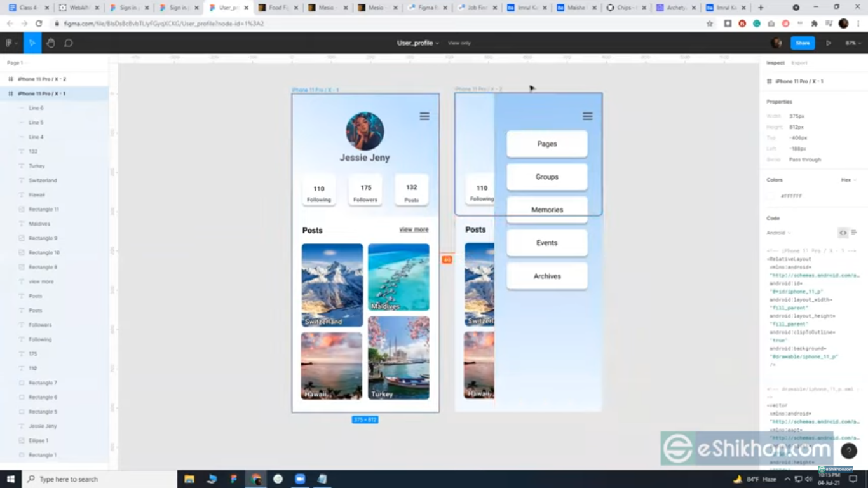Open the Android code language dropdown
Screen dimensions: 868x488
pyautogui.click(x=778, y=233)
